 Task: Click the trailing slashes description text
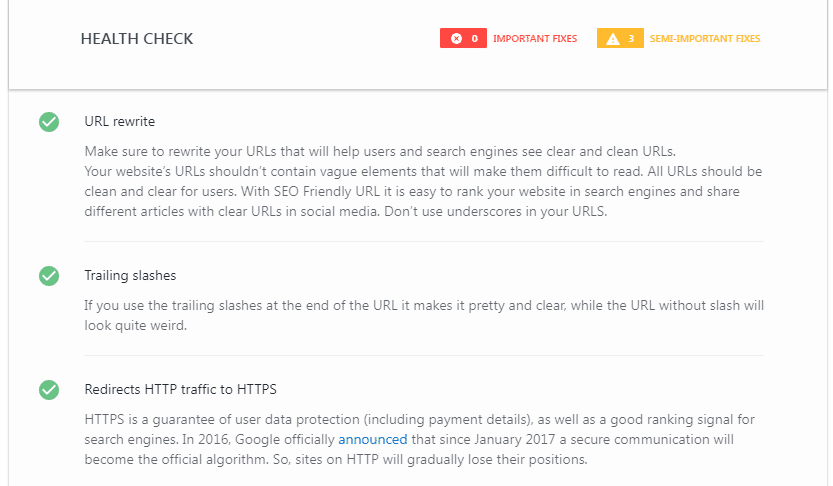tap(424, 316)
